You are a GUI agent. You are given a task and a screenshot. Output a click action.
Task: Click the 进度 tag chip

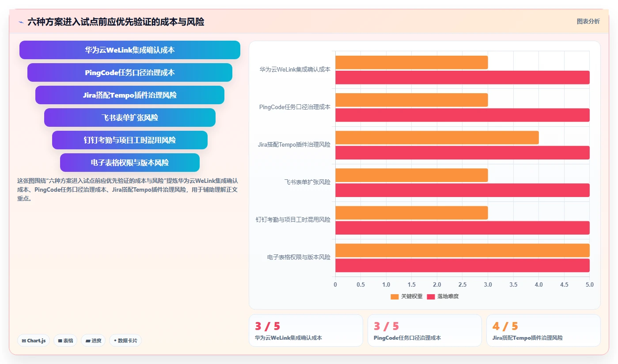tap(93, 341)
